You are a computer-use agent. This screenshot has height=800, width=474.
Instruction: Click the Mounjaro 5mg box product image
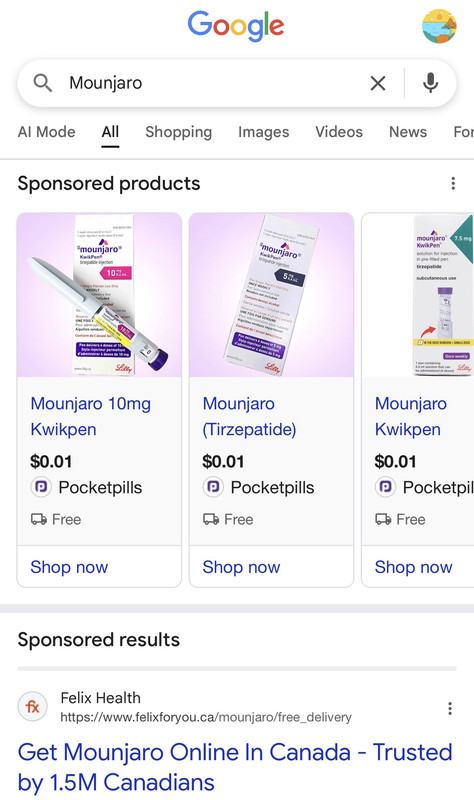tap(271, 295)
